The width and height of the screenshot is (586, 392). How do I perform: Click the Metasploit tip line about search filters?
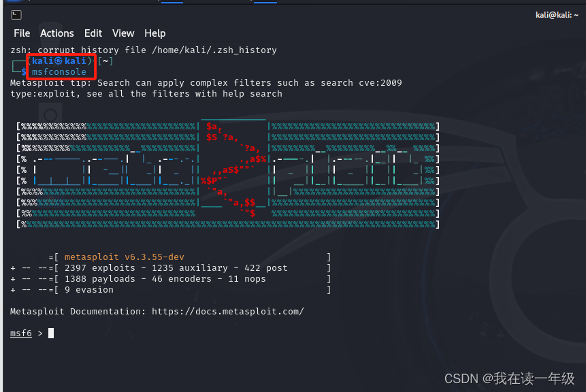coord(206,82)
